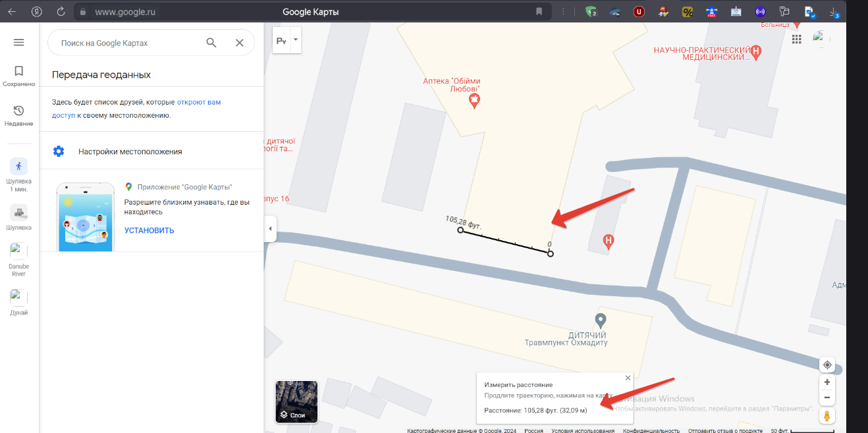The image size is (868, 433).
Task: Open the Россия footer link
Action: [533, 430]
